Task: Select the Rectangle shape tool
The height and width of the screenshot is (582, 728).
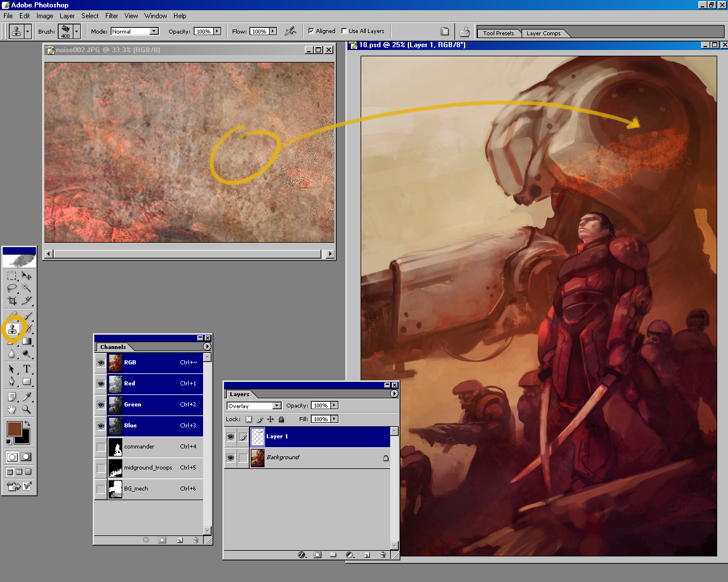Action: 27,382
